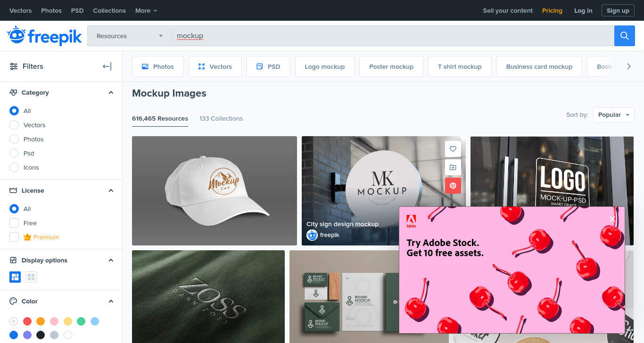Open the More menu in top bar
644x343 pixels.
point(146,10)
